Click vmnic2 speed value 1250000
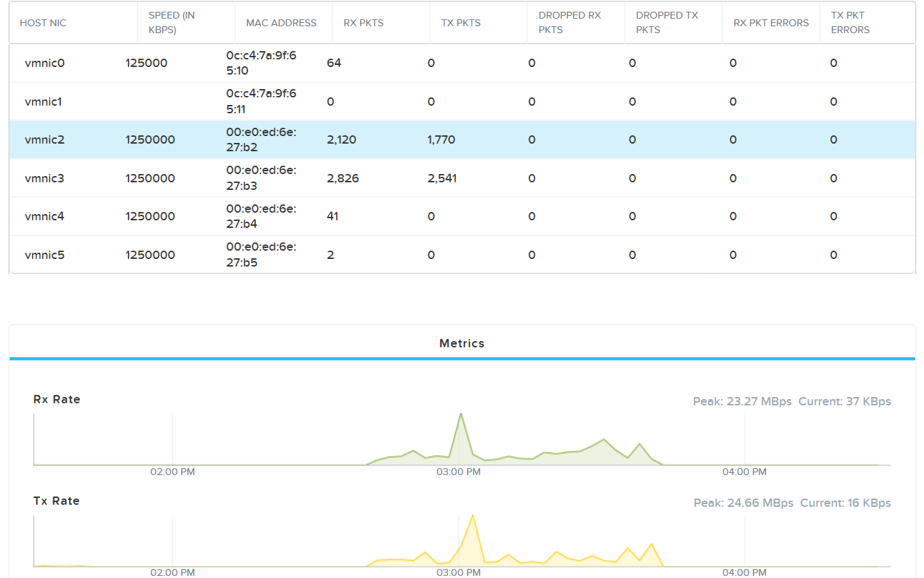924x578 pixels. (x=150, y=139)
